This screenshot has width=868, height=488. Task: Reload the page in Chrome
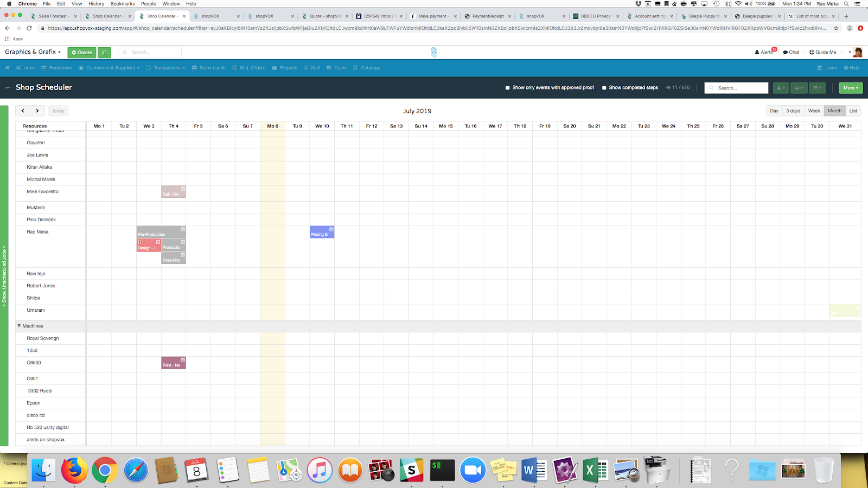[x=29, y=28]
